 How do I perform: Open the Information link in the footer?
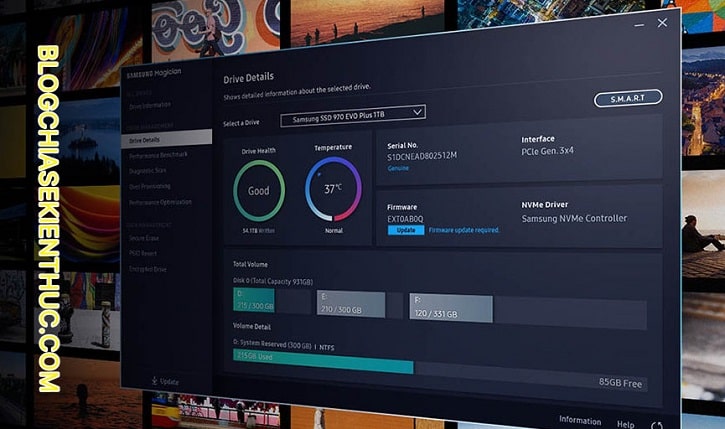click(580, 420)
